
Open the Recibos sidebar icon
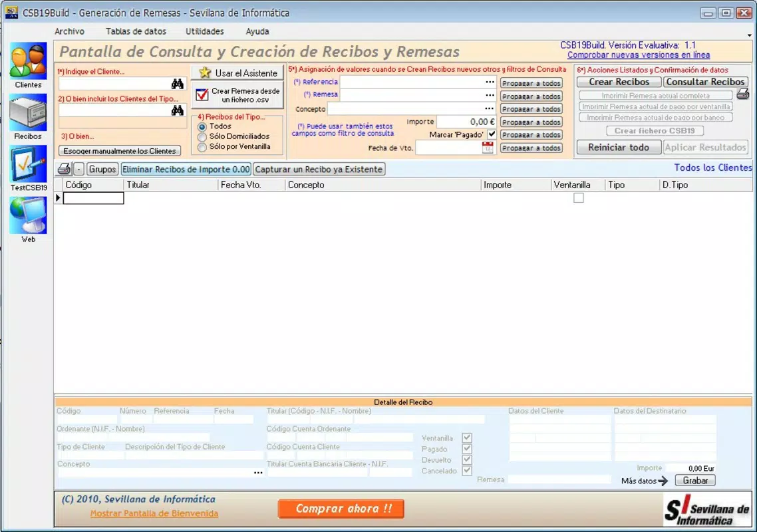pos(28,112)
